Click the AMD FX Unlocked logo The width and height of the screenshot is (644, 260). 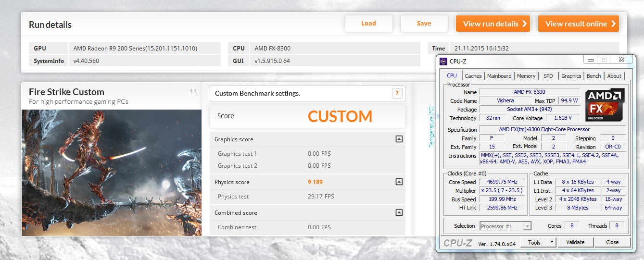606,105
